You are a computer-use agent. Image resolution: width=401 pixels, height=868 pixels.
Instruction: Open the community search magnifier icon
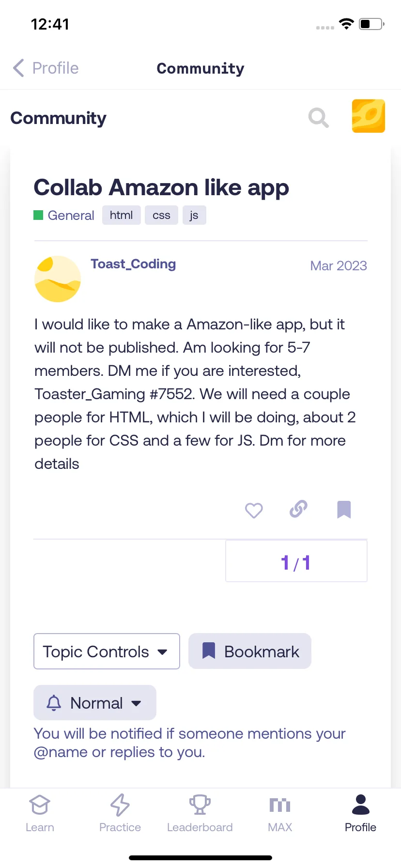(319, 117)
